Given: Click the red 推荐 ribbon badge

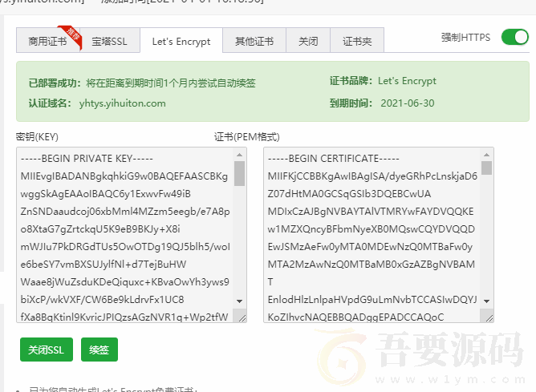Looking at the screenshot, I should tap(71, 36).
